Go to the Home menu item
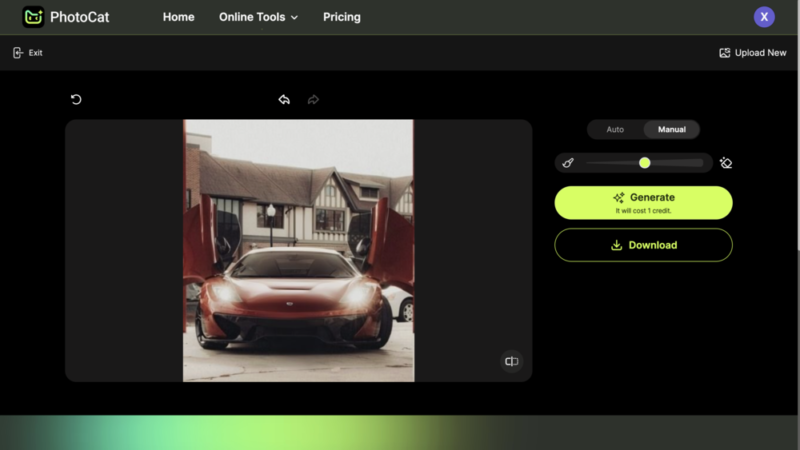This screenshot has height=450, width=800. (179, 17)
